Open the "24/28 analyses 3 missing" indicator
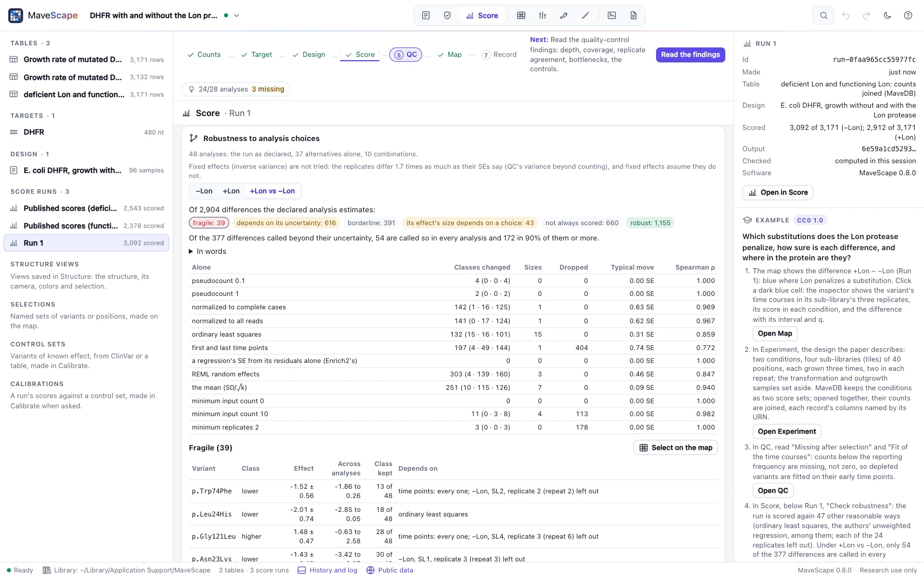Viewport: 924px width, 578px height. (x=236, y=89)
